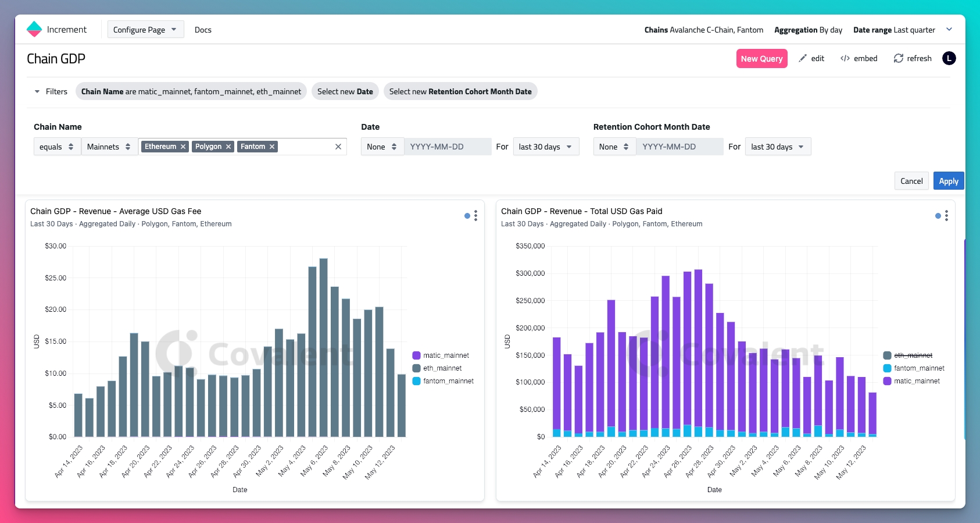980x523 pixels.
Task: Click the edit pencil icon
Action: tap(803, 58)
